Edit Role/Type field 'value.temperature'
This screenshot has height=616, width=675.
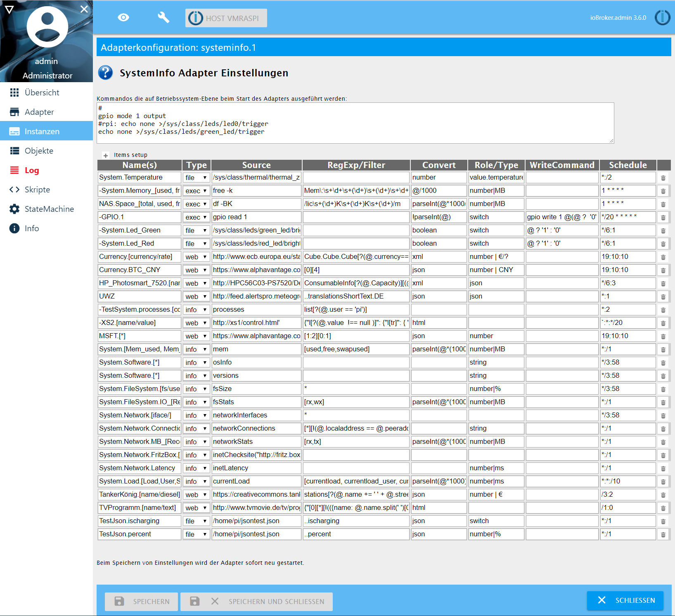coord(496,178)
